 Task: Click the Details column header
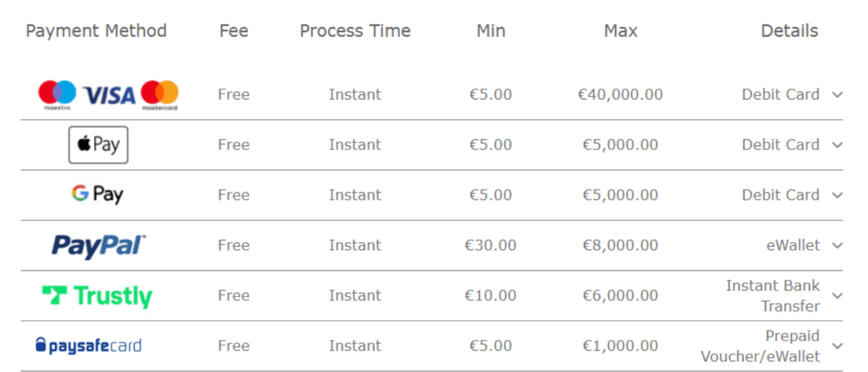pyautogui.click(x=789, y=30)
